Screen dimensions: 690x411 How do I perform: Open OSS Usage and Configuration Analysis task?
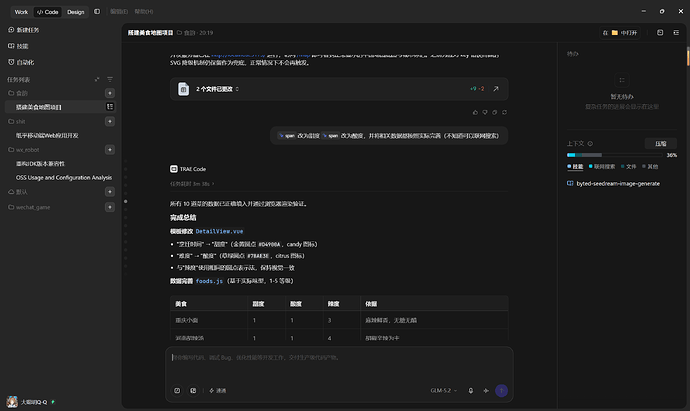pyautogui.click(x=64, y=178)
